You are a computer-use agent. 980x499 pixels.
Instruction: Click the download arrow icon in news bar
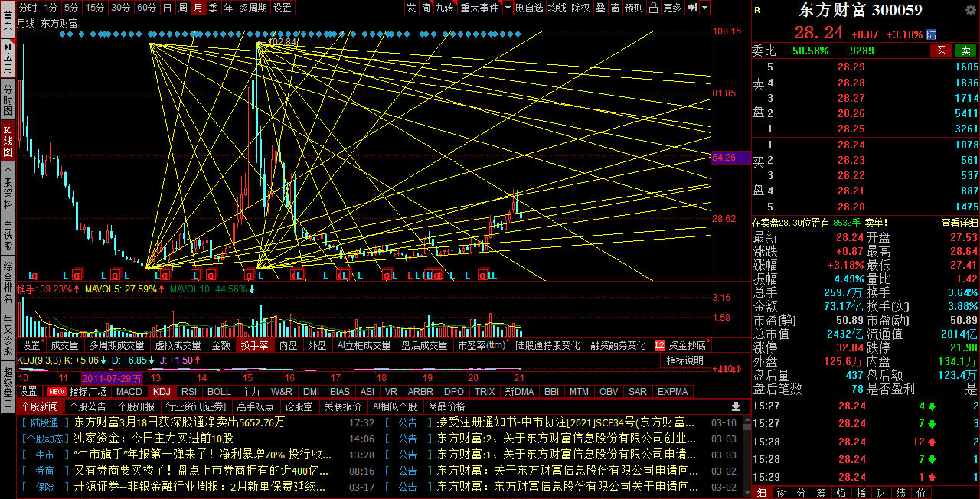(x=736, y=406)
